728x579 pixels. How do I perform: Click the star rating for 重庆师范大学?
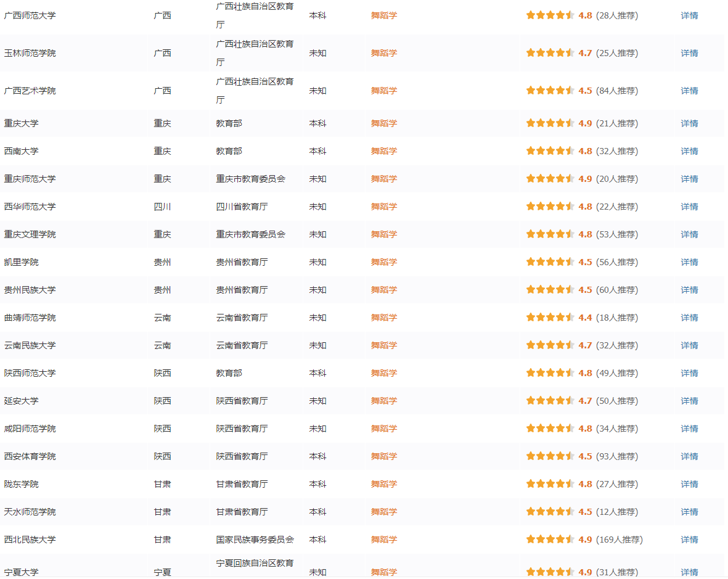click(x=550, y=179)
